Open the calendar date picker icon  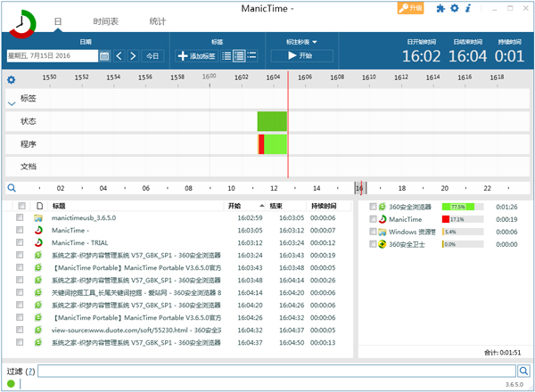(x=104, y=56)
